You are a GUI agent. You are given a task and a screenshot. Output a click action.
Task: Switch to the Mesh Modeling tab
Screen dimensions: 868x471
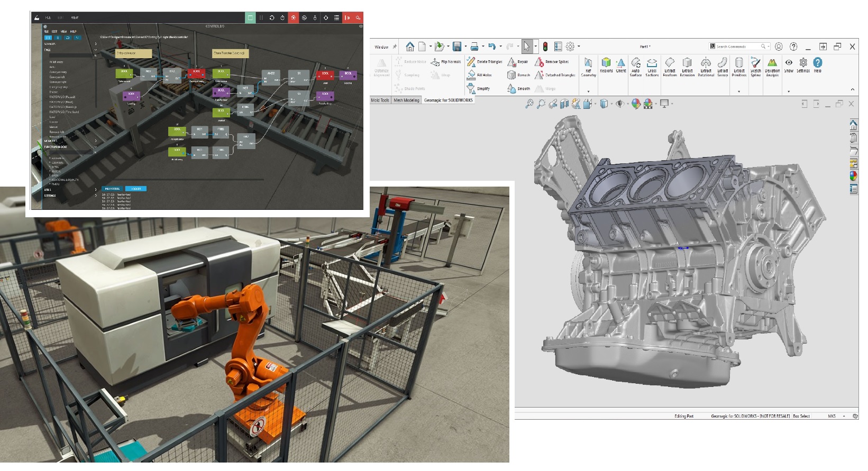pos(406,100)
